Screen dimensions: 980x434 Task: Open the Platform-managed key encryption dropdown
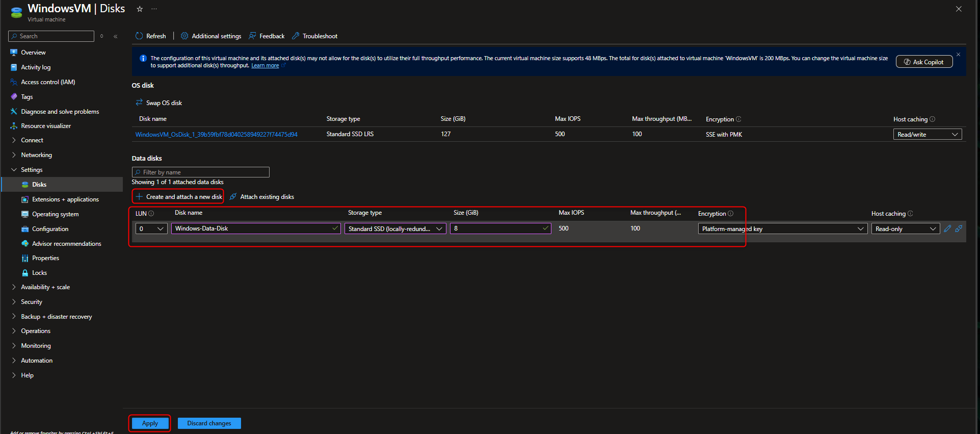(x=783, y=228)
